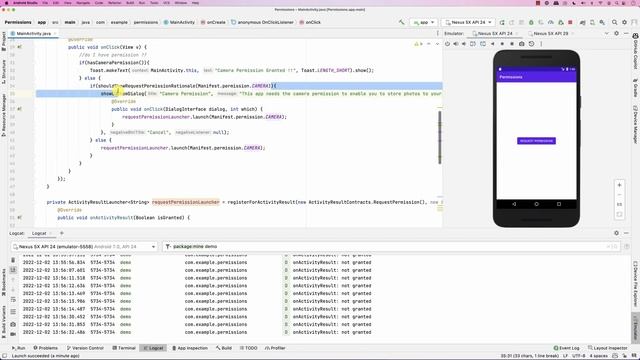
Task: Open the File menu
Action: [x=45, y=3]
